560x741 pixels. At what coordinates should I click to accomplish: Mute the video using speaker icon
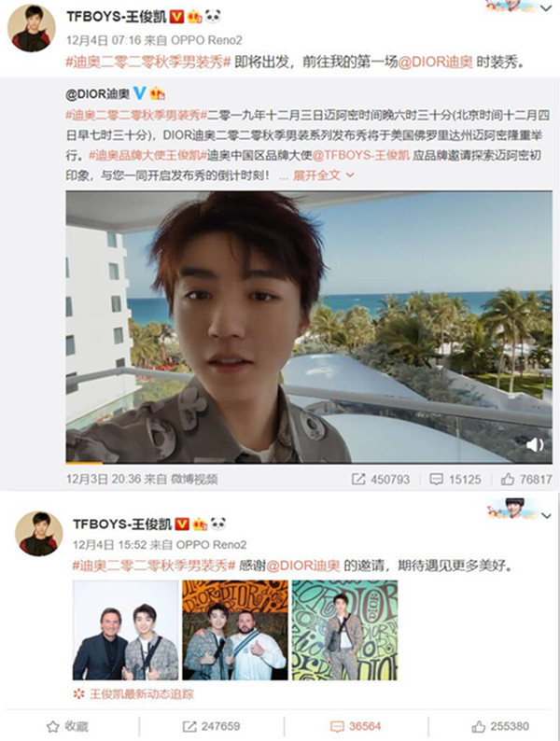pyautogui.click(x=535, y=444)
